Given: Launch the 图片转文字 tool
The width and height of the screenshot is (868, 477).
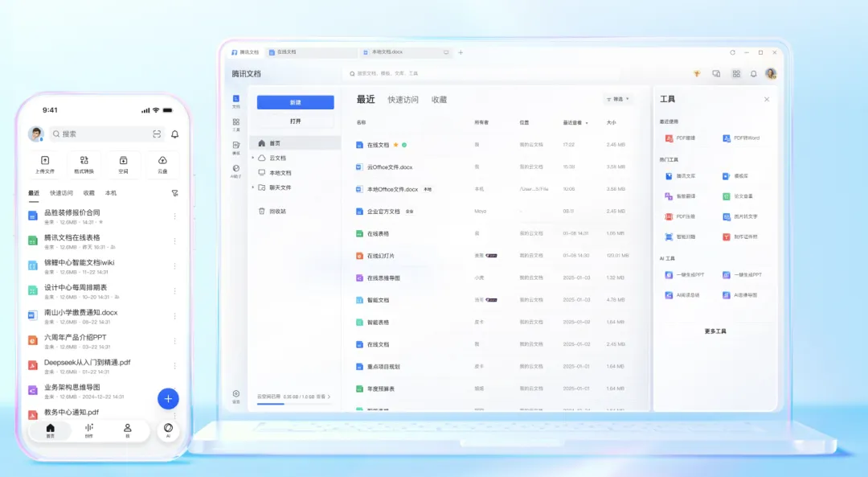Looking at the screenshot, I should pos(740,216).
